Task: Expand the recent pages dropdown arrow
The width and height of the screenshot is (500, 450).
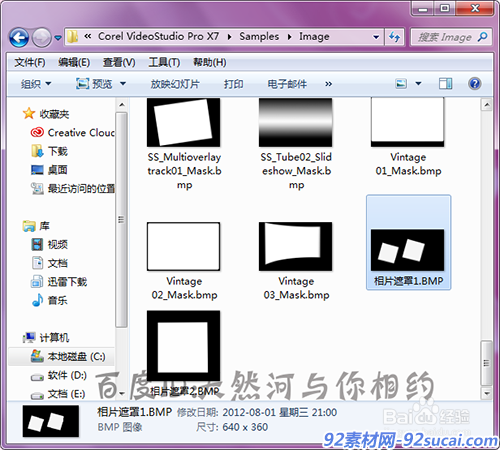Action: point(58,38)
